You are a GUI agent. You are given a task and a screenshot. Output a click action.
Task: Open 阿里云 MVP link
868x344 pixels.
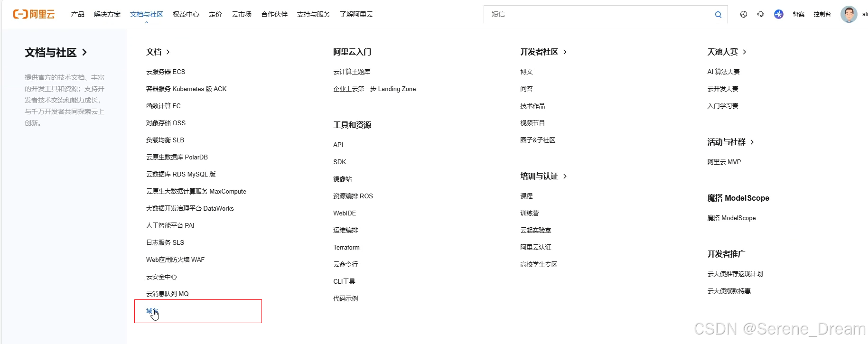click(x=724, y=162)
